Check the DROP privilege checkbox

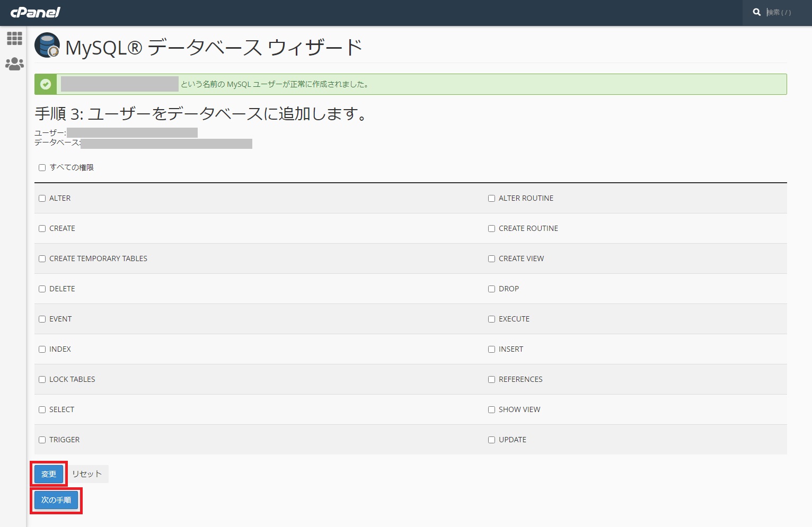click(x=491, y=289)
